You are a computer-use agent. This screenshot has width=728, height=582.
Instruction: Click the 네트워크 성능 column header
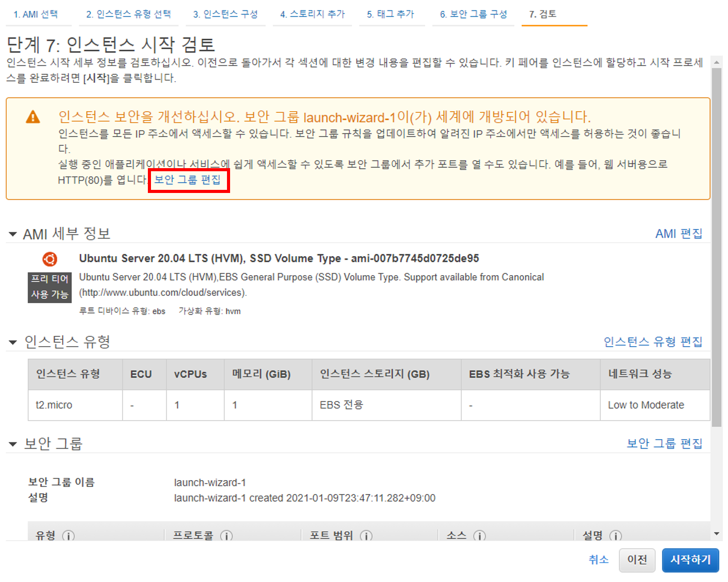tap(655, 374)
